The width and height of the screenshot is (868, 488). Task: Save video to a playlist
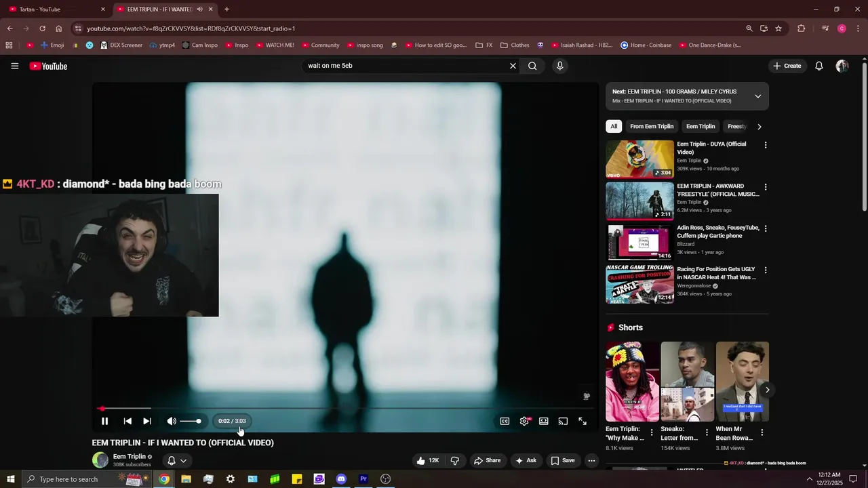point(563,460)
